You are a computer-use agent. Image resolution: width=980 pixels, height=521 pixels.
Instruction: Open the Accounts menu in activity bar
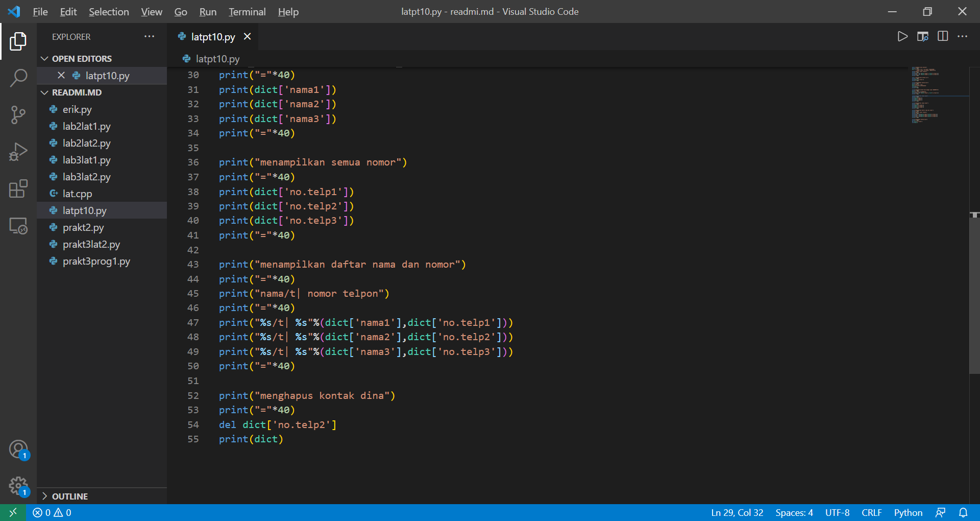[x=19, y=449]
